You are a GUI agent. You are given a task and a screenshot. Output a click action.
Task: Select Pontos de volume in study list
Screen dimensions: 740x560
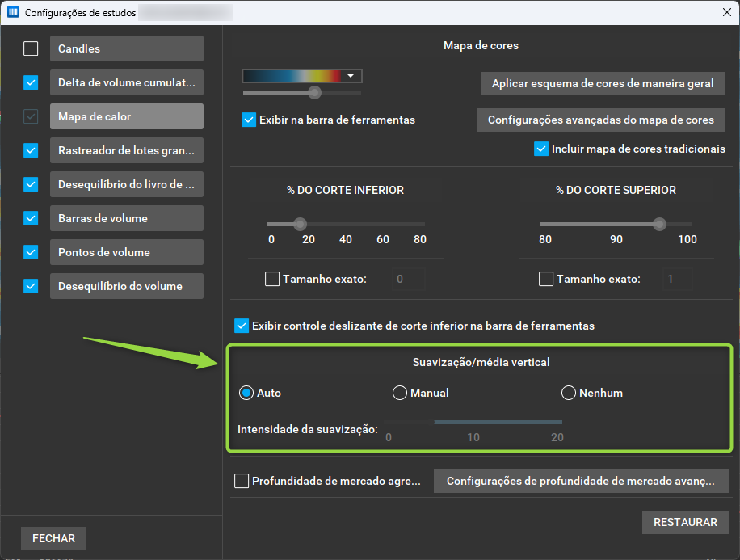127,252
